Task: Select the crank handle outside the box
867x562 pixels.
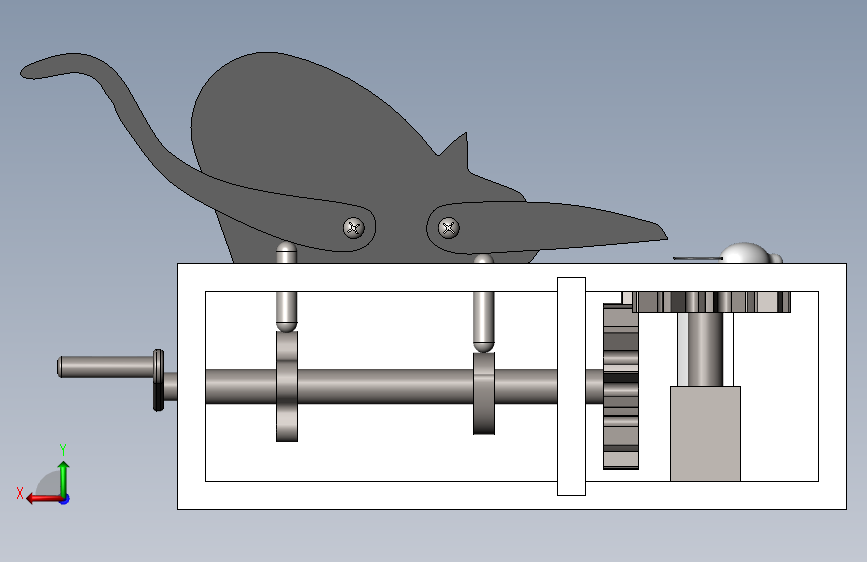Action: pos(108,367)
